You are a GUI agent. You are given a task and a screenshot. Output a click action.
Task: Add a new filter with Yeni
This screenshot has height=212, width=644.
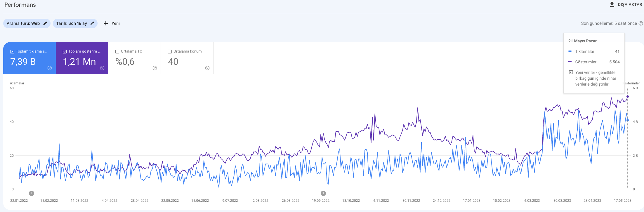point(112,23)
